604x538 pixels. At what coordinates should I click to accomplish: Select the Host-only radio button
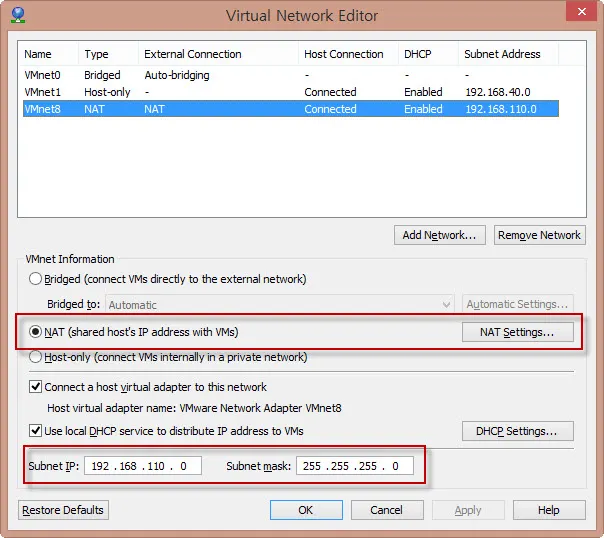[x=35, y=357]
